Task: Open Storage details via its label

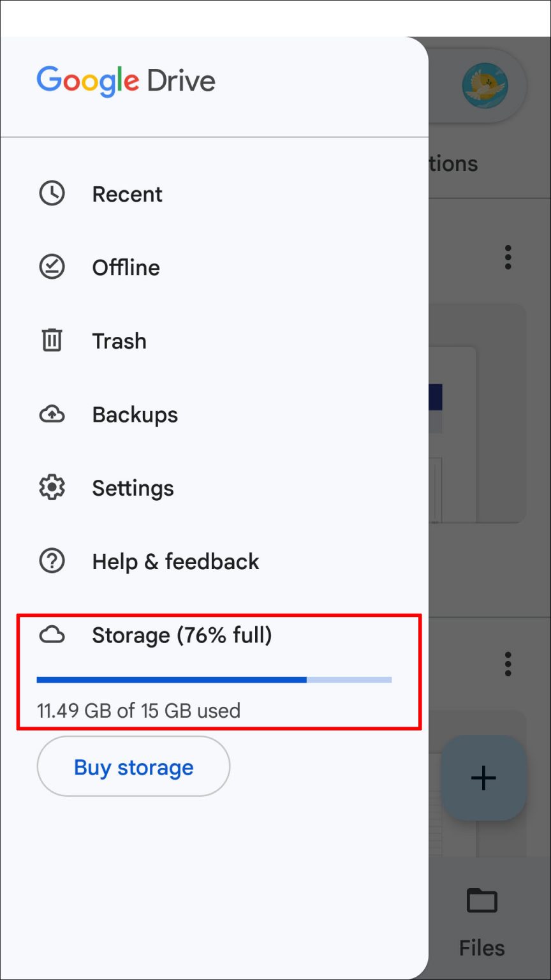Action: coord(182,635)
